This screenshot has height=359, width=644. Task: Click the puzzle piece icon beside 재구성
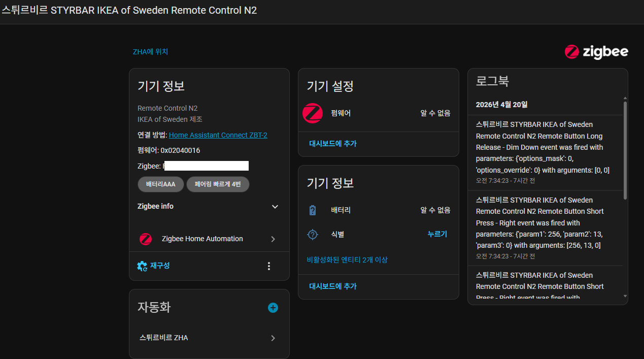click(x=142, y=266)
